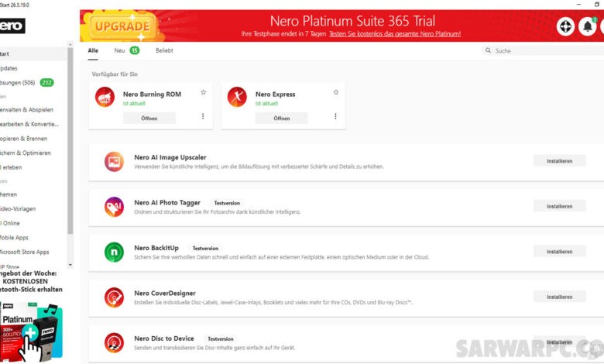Open more options for Nero Express
604x364 pixels.
click(335, 116)
